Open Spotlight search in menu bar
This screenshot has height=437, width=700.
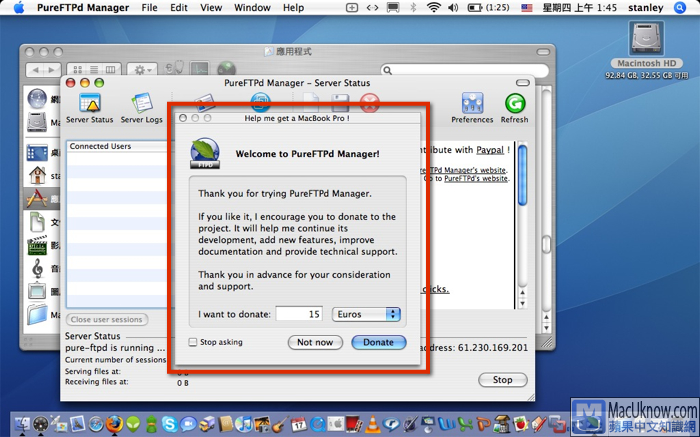point(680,8)
